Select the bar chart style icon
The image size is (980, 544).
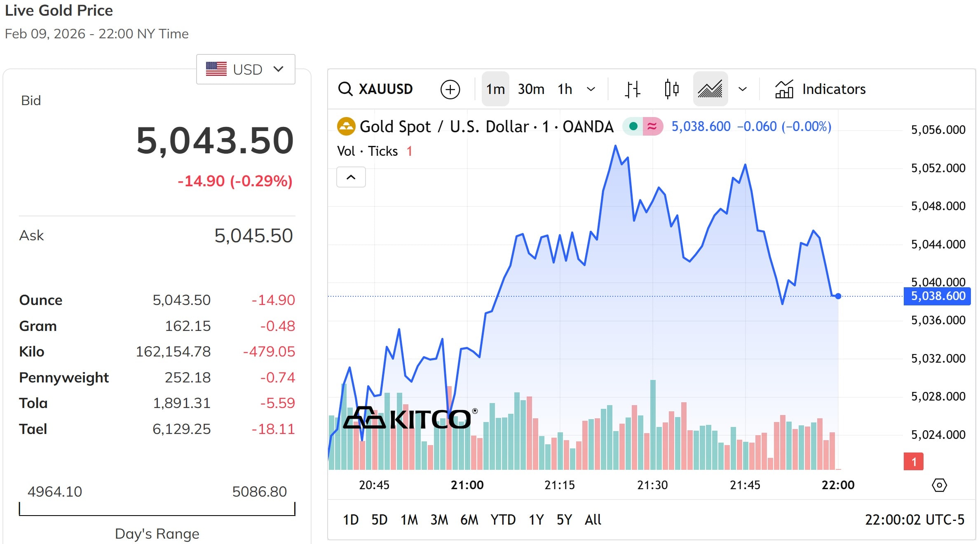(632, 89)
